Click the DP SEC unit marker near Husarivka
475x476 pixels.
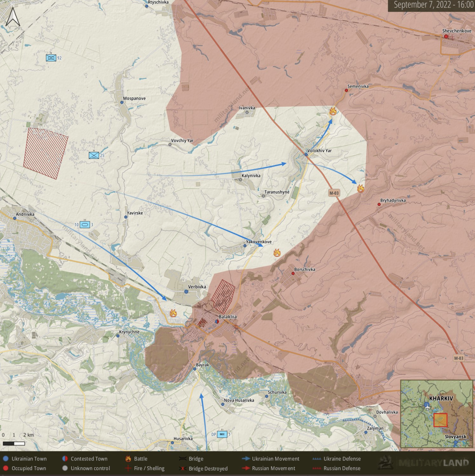coord(222,434)
